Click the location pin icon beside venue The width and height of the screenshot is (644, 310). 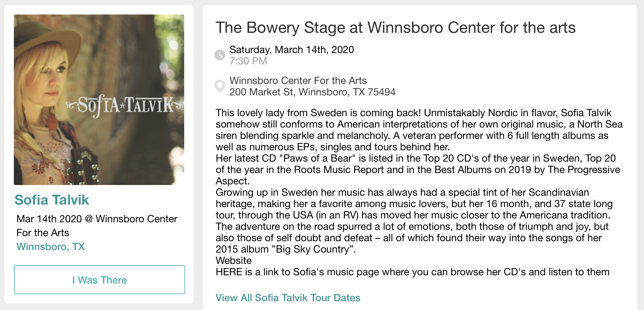click(220, 86)
